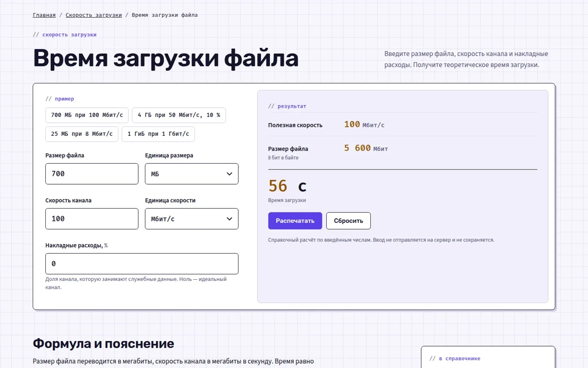Click the Время загрузки файла heading

166,58
